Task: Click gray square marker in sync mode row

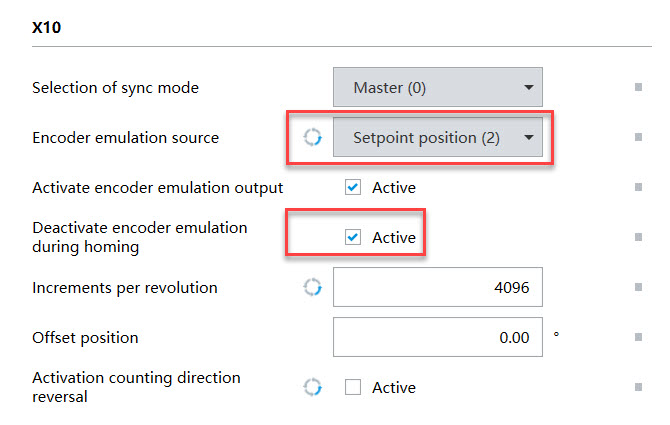Action: tap(638, 87)
